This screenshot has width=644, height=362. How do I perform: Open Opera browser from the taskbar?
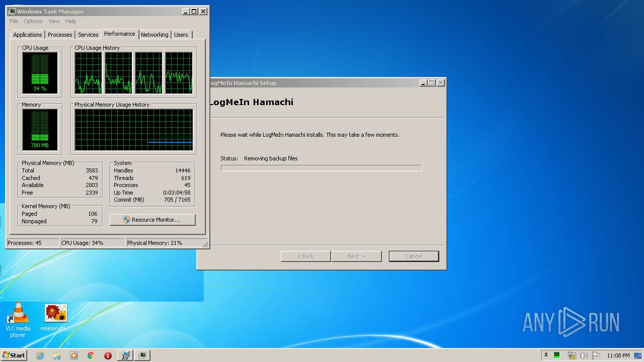tap(108, 355)
